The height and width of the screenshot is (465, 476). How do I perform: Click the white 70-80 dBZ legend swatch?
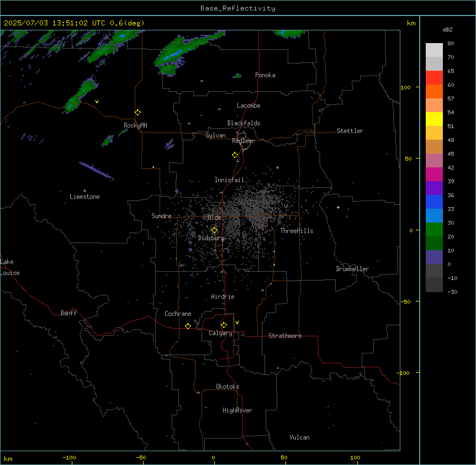pyautogui.click(x=434, y=50)
